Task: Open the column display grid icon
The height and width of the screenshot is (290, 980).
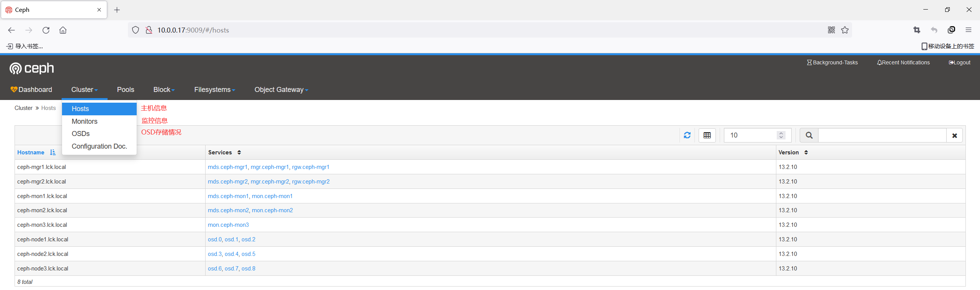Action: [707, 135]
